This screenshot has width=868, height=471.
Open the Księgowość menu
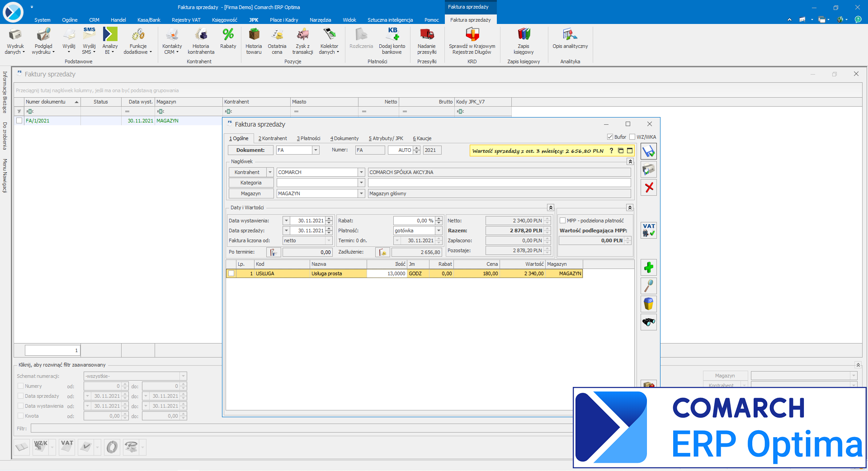(x=225, y=20)
